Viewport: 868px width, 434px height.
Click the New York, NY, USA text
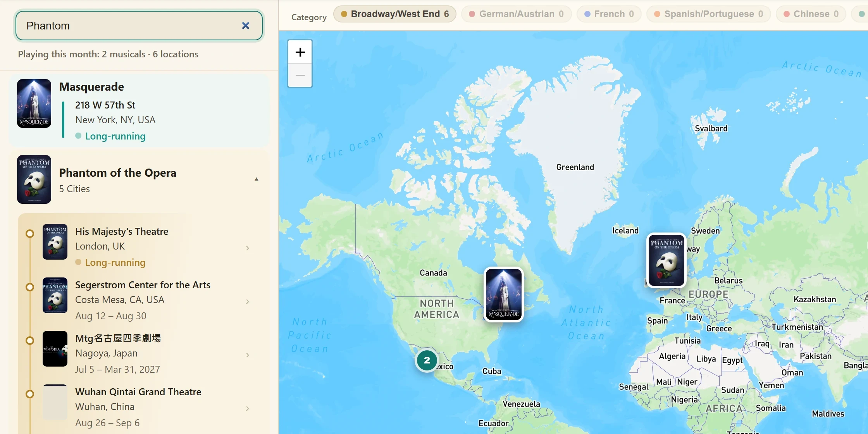pos(115,120)
